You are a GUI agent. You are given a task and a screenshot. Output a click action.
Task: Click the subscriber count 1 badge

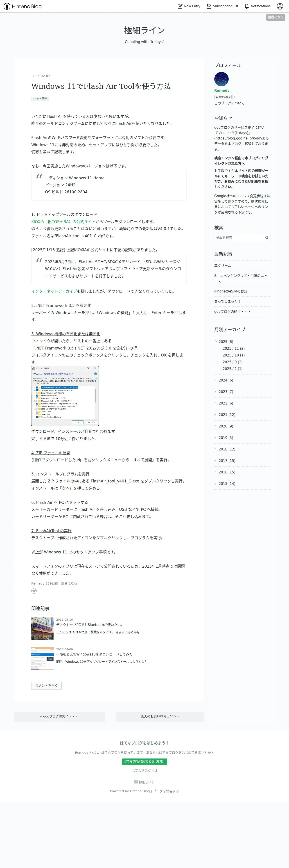coord(235,97)
